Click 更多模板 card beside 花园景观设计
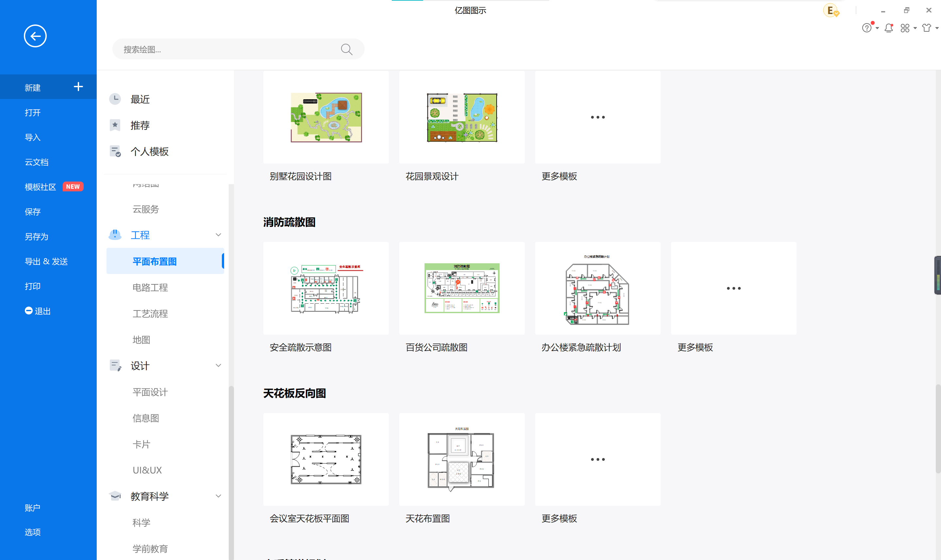The image size is (941, 560). [x=598, y=117]
